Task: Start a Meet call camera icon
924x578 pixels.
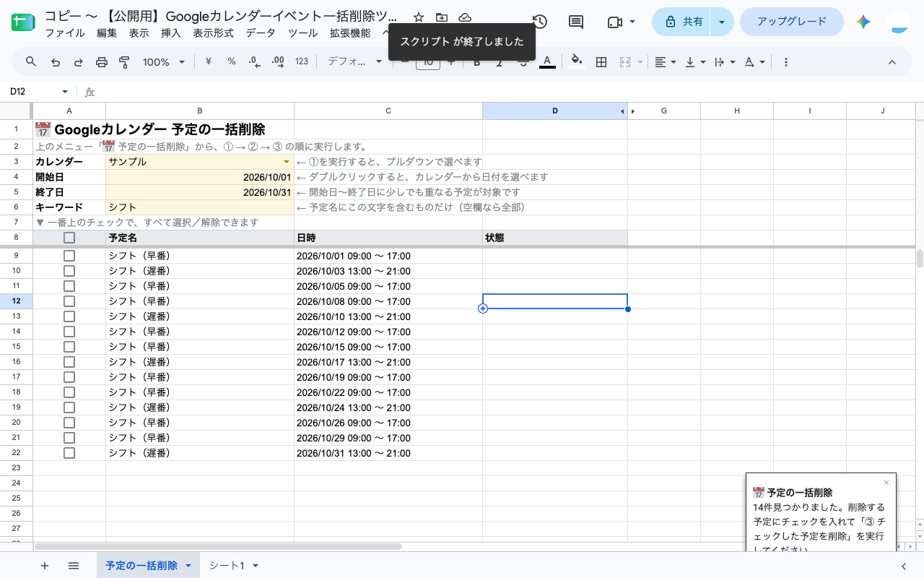Action: pos(615,22)
